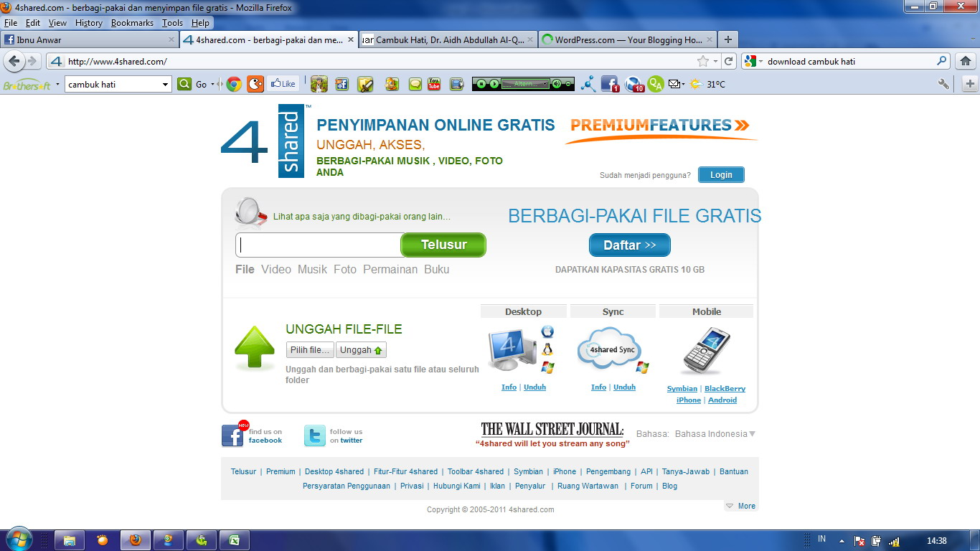Select the Buku search category
980x551 pixels.
coord(436,269)
